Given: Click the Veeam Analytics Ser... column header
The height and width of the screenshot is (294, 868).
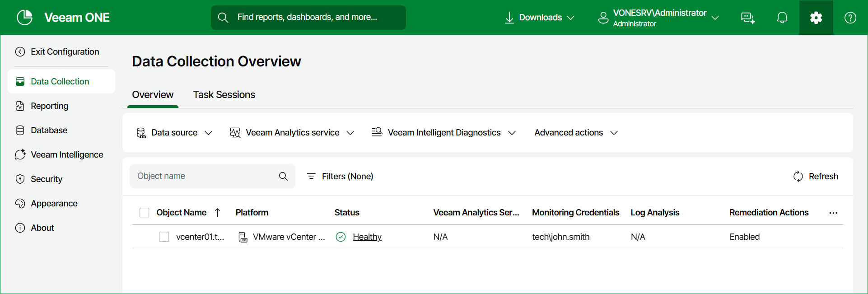Looking at the screenshot, I should coord(476,212).
